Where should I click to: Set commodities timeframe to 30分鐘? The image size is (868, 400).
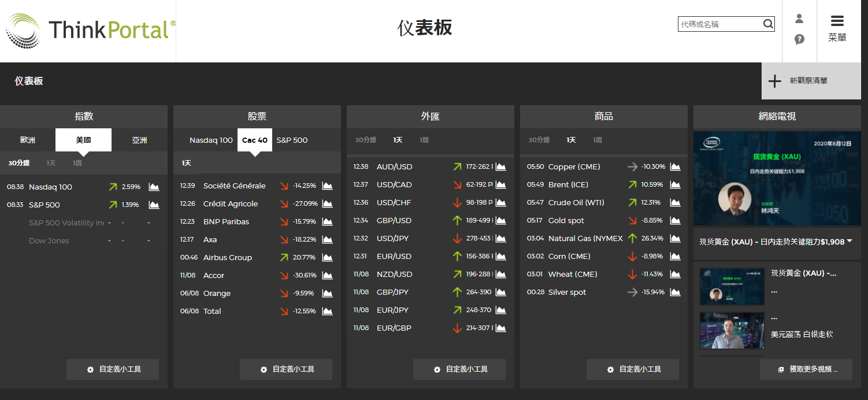(539, 140)
